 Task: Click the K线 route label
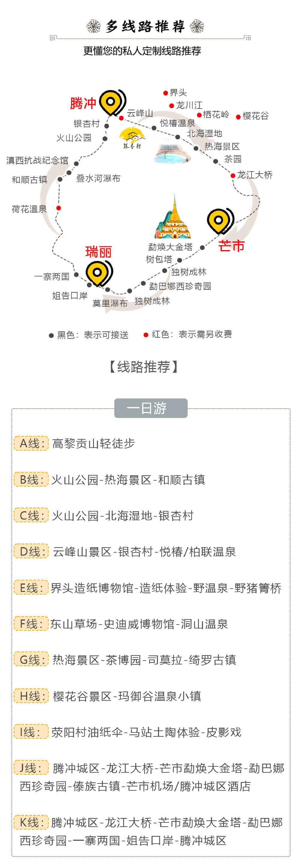tap(31, 822)
